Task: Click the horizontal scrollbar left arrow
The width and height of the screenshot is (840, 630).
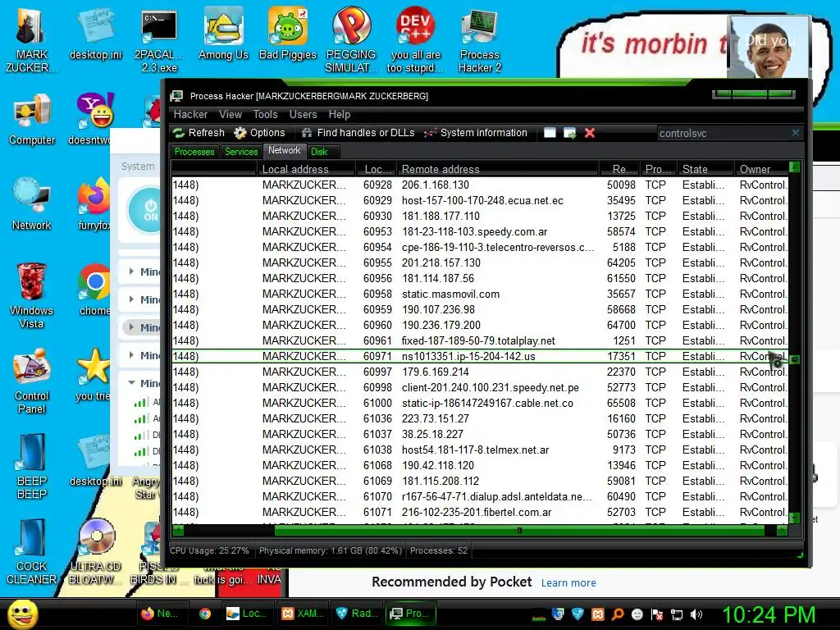Action: click(178, 531)
